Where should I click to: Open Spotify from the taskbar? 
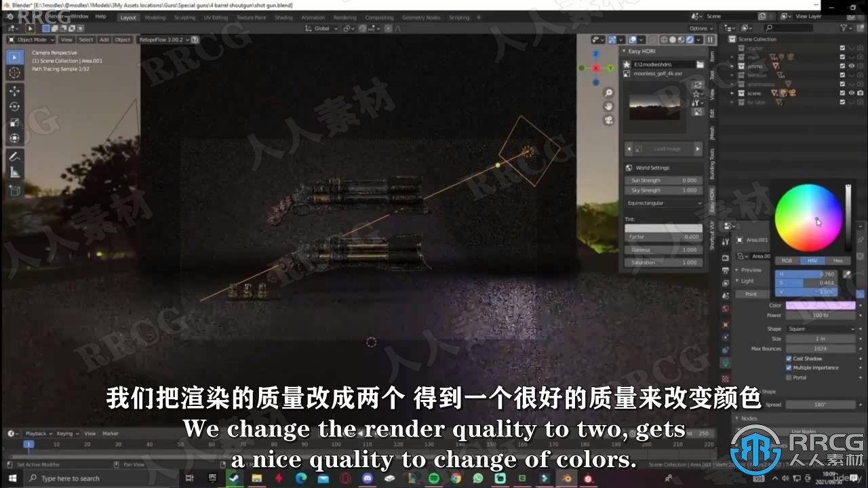tap(434, 478)
